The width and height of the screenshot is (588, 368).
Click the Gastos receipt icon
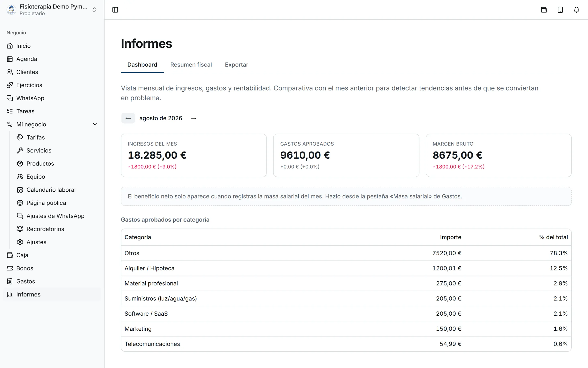(10, 281)
